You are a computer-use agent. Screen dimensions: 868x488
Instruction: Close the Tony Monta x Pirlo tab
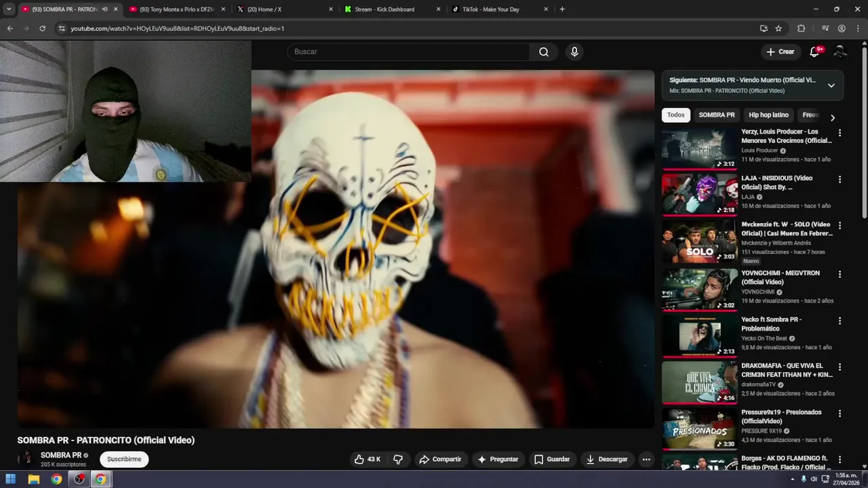pyautogui.click(x=223, y=9)
